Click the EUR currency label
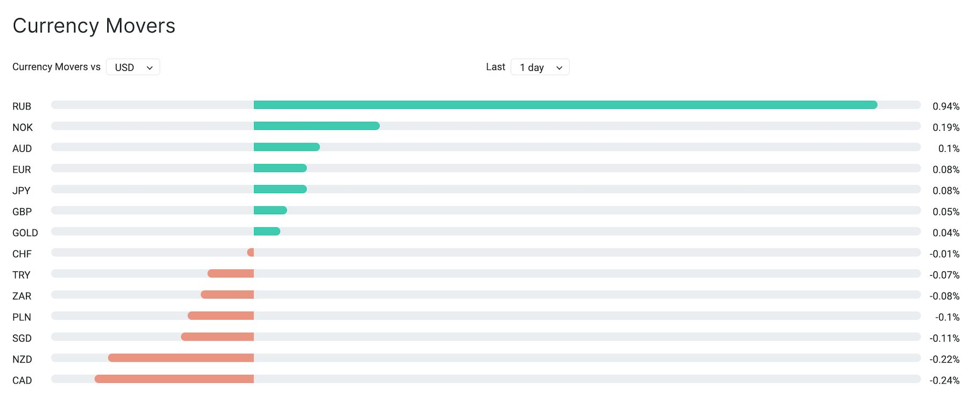 22,169
